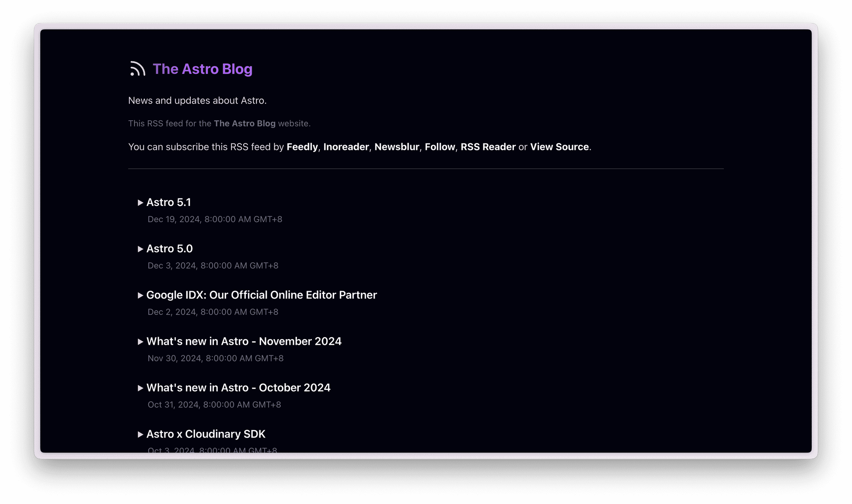The width and height of the screenshot is (852, 504).
Task: Open The Astro Blog title link
Action: 202,69
